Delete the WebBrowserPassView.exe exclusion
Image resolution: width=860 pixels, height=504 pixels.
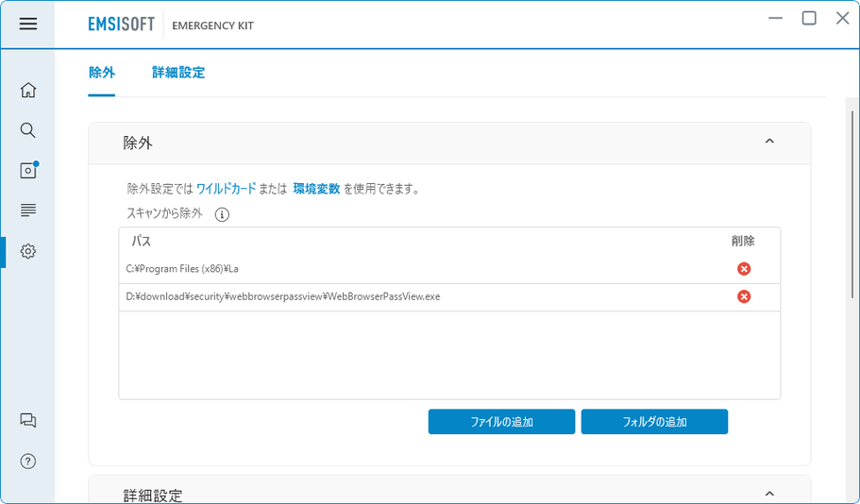(744, 296)
